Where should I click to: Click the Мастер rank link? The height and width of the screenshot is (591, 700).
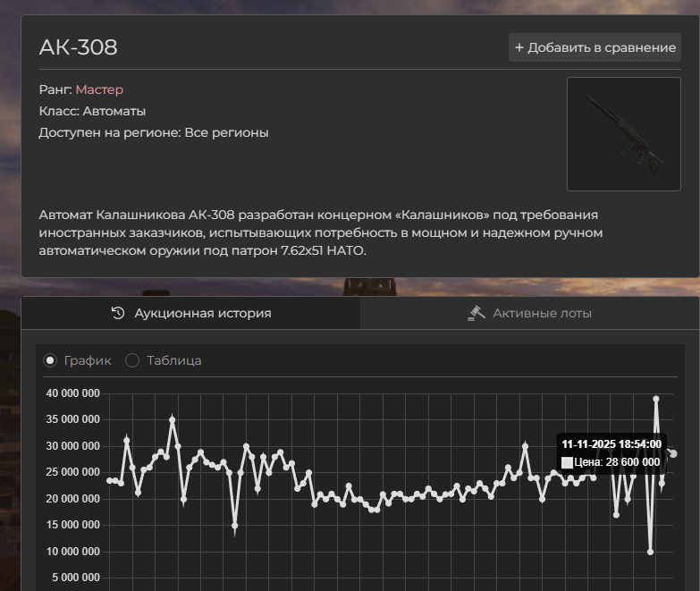[x=99, y=89]
